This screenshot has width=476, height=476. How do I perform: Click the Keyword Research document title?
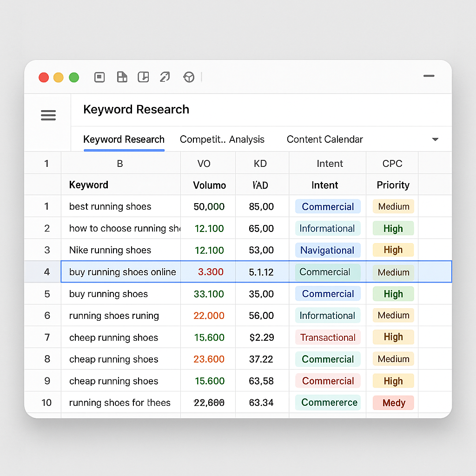pyautogui.click(x=136, y=110)
